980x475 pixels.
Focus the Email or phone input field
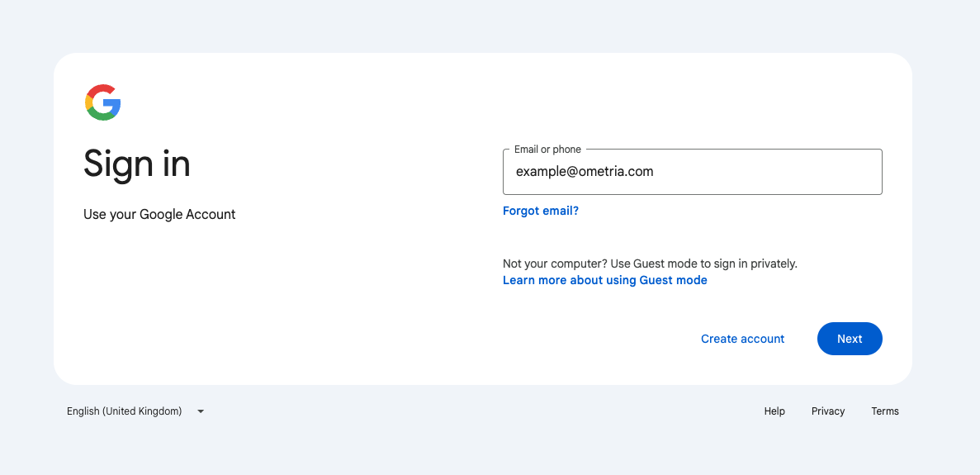coord(693,172)
